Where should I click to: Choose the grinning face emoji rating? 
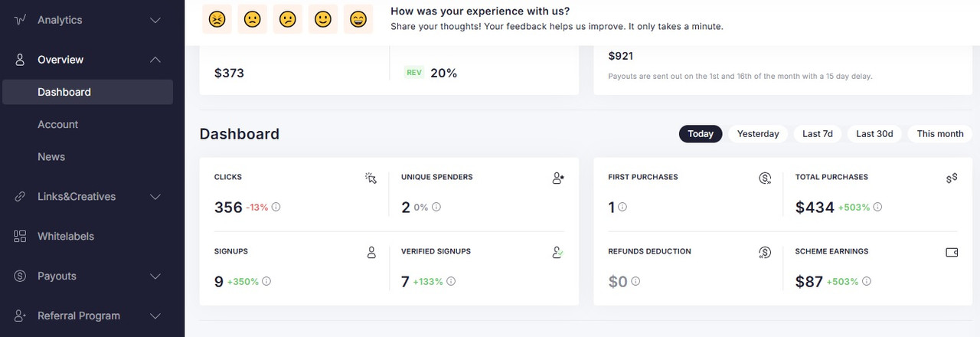coord(358,19)
